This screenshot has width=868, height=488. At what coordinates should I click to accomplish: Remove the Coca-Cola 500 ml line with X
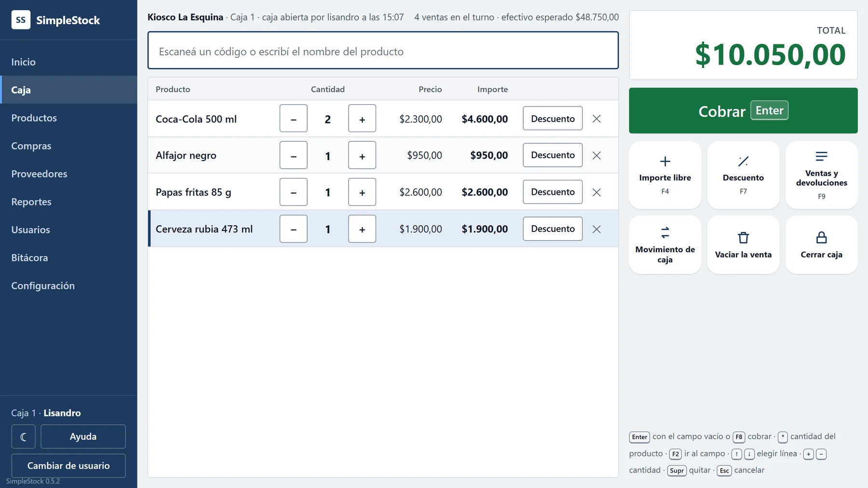[597, 119]
